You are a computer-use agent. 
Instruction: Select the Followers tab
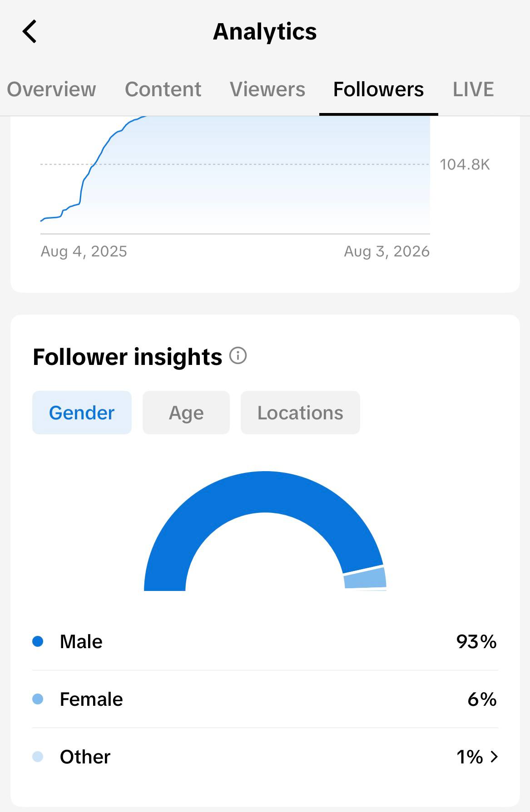pos(378,89)
